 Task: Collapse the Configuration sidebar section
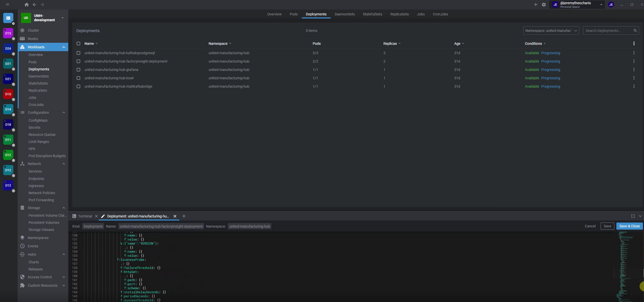[x=63, y=112]
